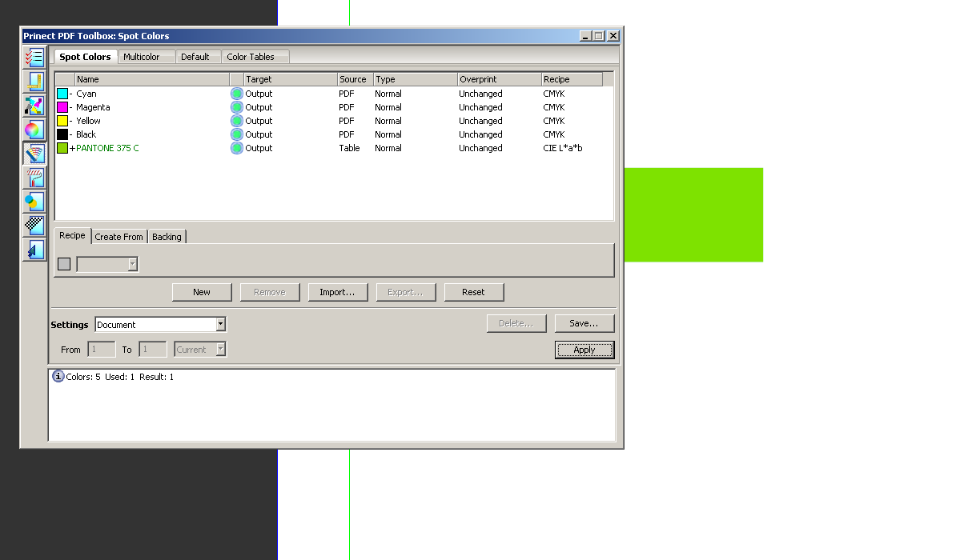The image size is (980, 560).
Task: Sort by the Source column header
Action: pyautogui.click(x=355, y=79)
